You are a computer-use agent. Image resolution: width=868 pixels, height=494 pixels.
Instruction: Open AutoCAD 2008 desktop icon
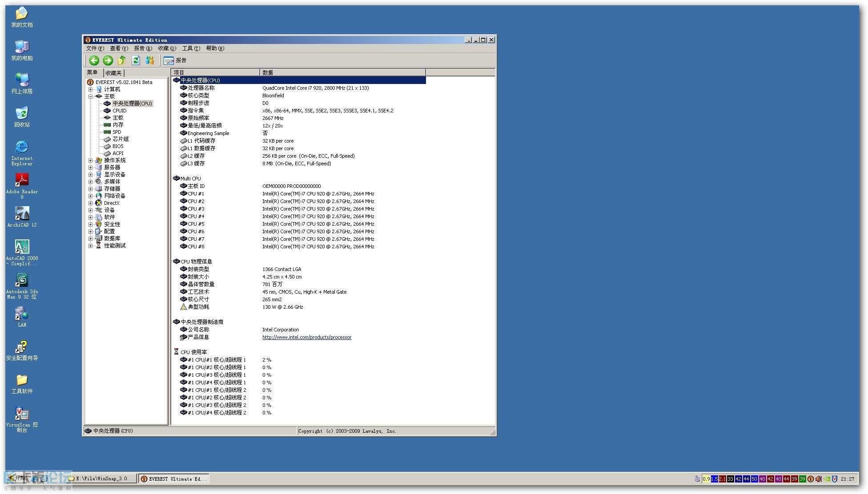pyautogui.click(x=22, y=253)
